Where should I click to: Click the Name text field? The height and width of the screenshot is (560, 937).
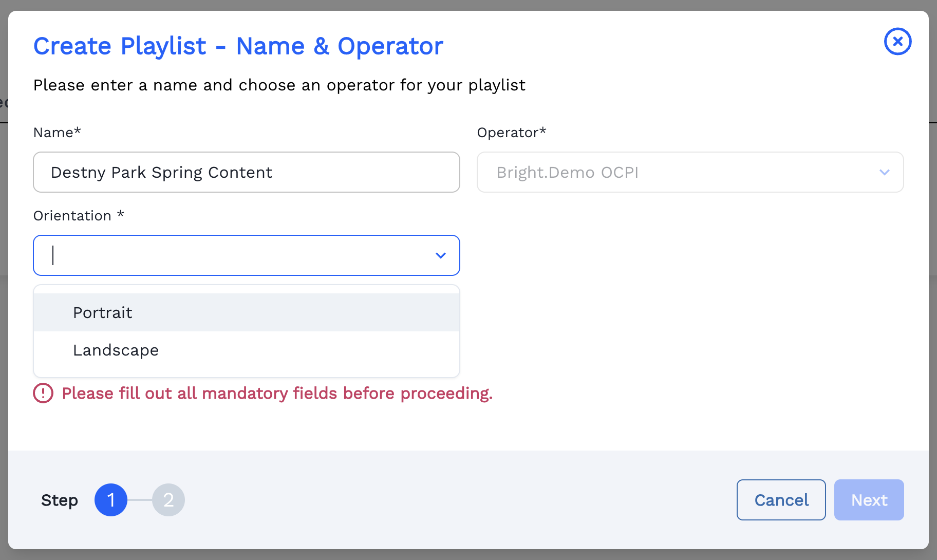[246, 172]
